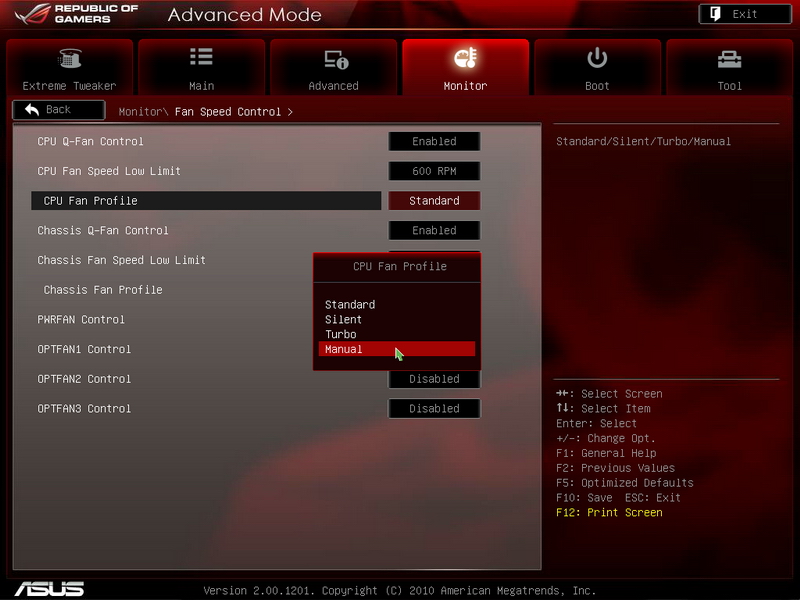This screenshot has width=800, height=600.
Task: Select the highlighted CPU Fan Profile row
Action: [x=206, y=201]
